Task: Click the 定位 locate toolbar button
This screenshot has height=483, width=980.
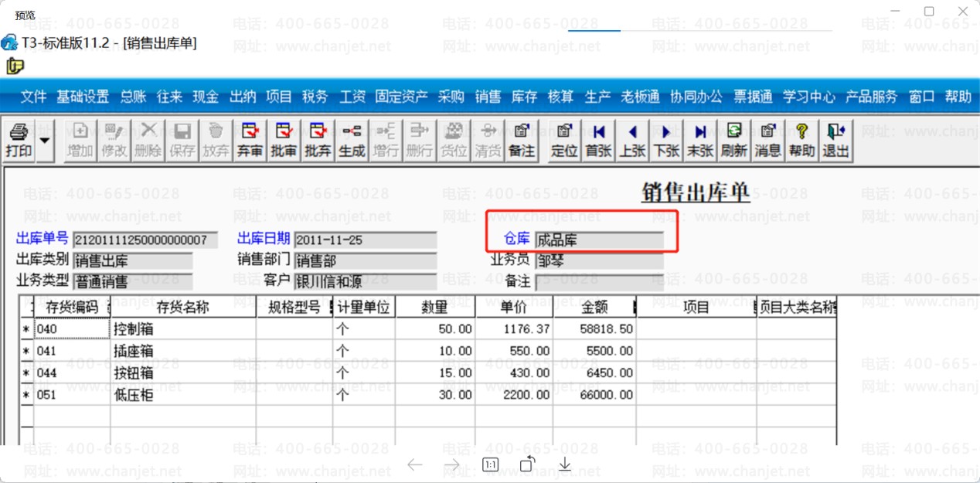Action: click(564, 141)
